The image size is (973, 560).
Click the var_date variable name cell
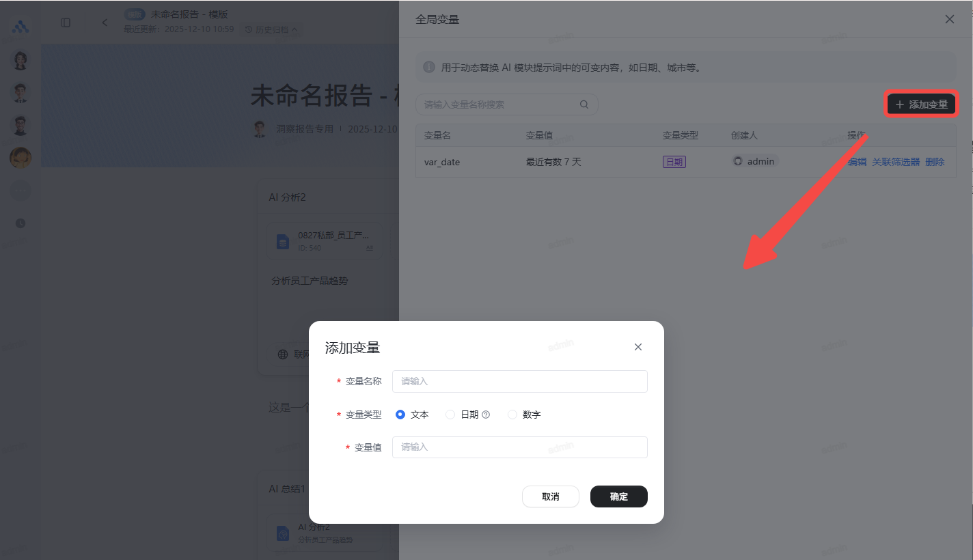click(x=442, y=162)
